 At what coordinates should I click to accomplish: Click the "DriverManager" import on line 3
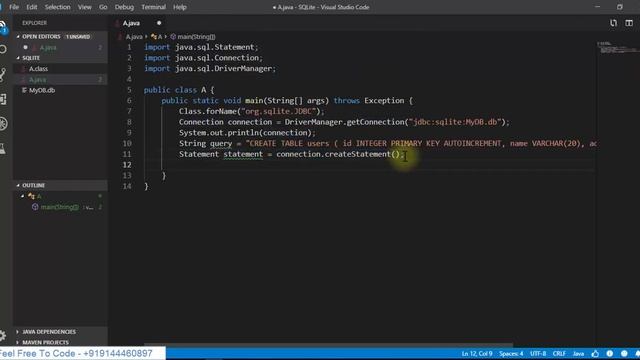243,69
